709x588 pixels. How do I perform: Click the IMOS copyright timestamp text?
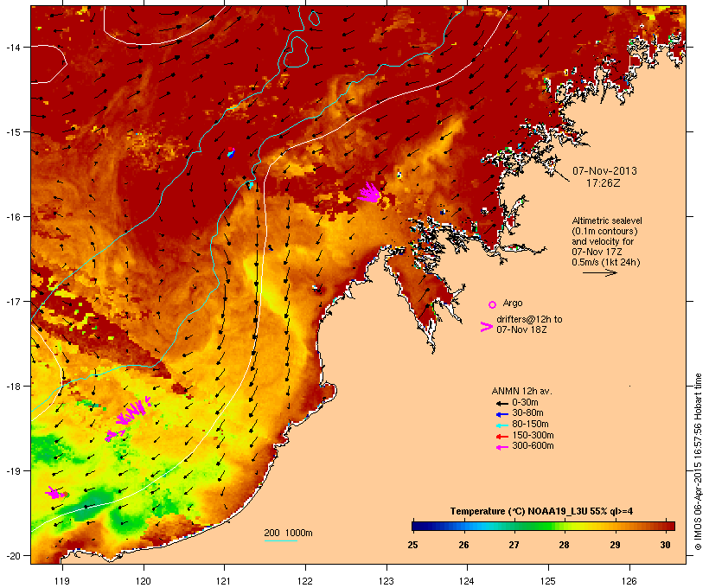pyautogui.click(x=698, y=462)
